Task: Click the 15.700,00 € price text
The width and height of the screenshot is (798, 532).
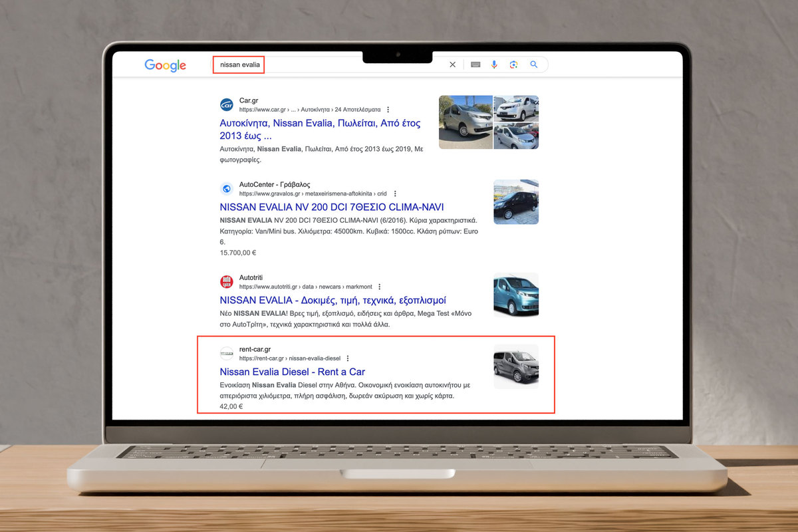Action: click(x=237, y=253)
